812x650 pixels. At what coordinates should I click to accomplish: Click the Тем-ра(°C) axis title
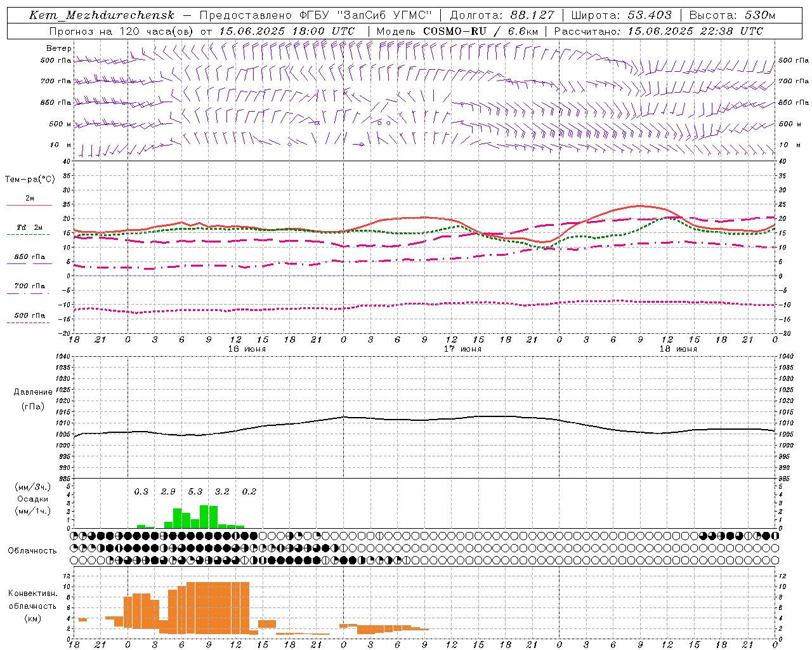click(x=30, y=180)
